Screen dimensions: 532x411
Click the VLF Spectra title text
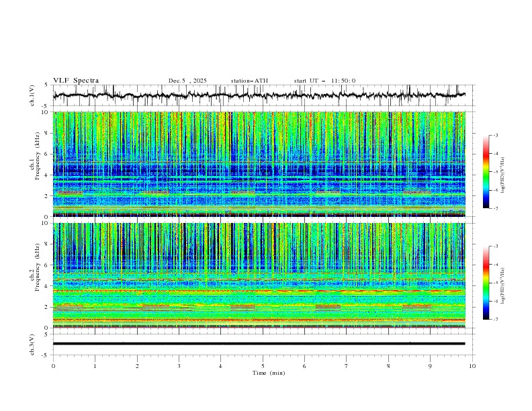(x=76, y=81)
